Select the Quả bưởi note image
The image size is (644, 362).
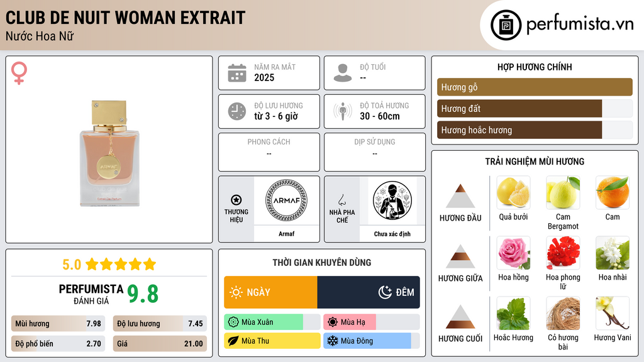point(513,192)
